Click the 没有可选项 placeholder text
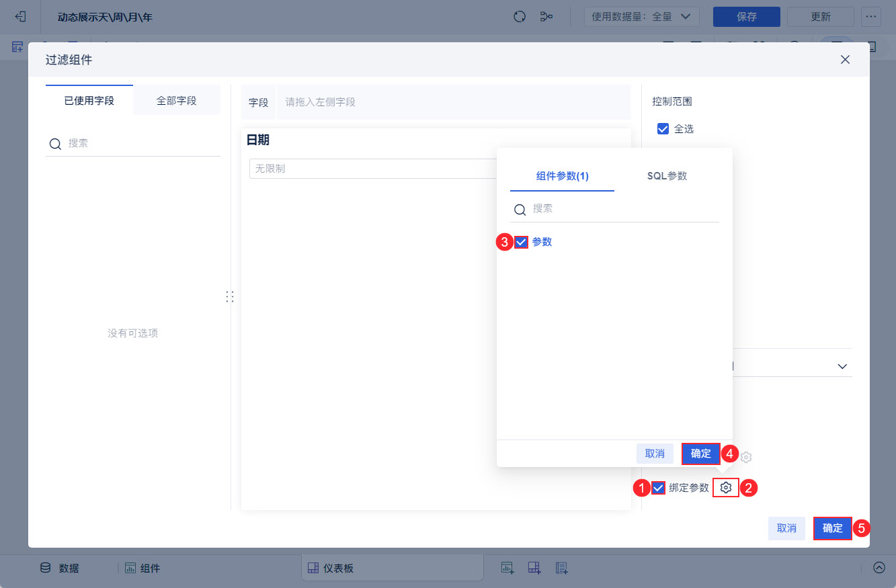Screen dimensions: 896x588 (x=133, y=333)
